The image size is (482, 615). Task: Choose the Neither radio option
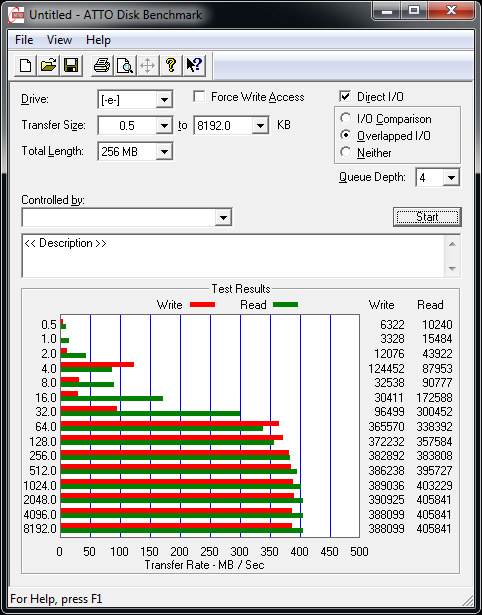[346, 152]
